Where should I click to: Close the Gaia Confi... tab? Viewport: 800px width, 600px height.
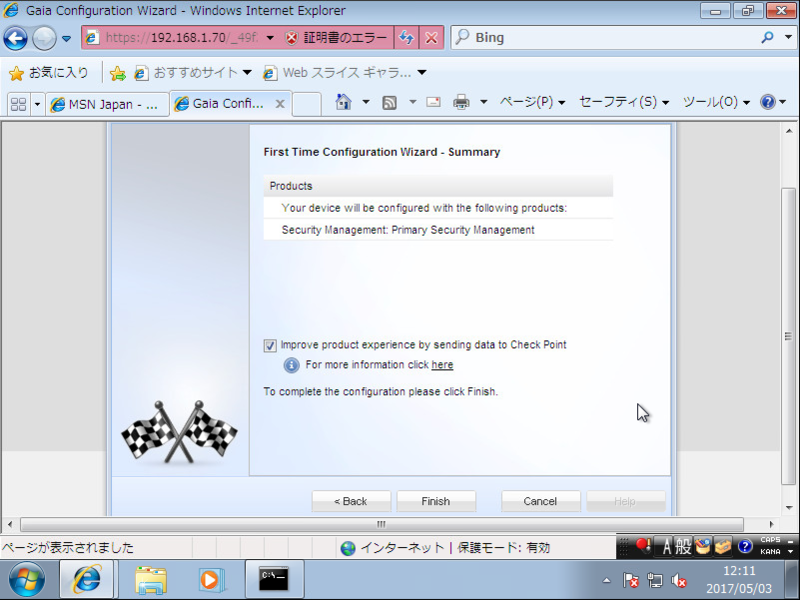[x=280, y=104]
